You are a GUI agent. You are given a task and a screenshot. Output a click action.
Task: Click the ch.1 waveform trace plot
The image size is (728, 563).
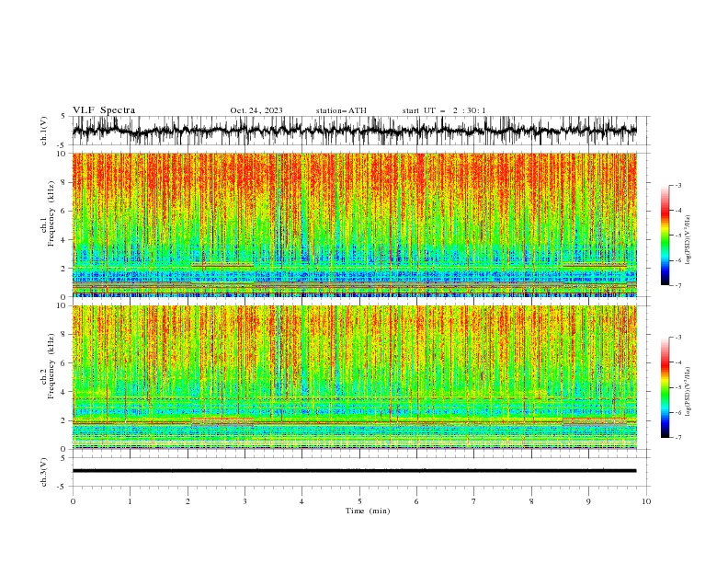[x=354, y=131]
